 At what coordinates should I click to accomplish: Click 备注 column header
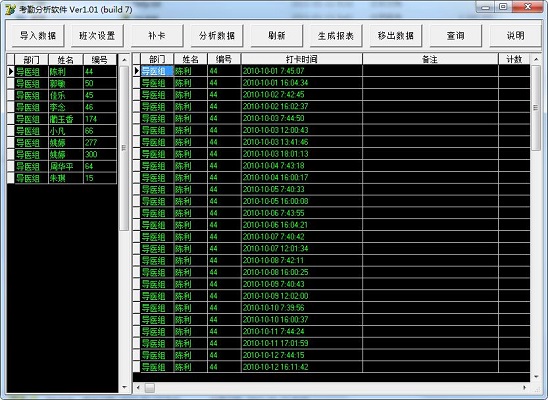tap(430, 59)
